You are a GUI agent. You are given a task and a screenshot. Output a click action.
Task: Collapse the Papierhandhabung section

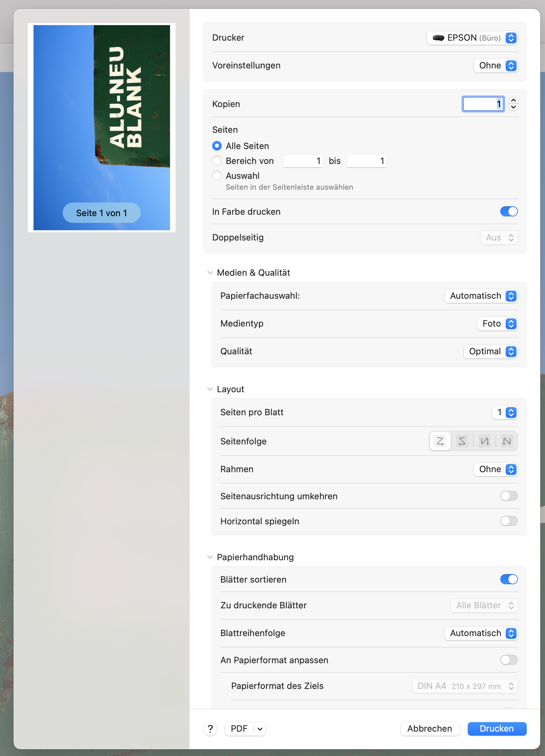click(x=210, y=557)
